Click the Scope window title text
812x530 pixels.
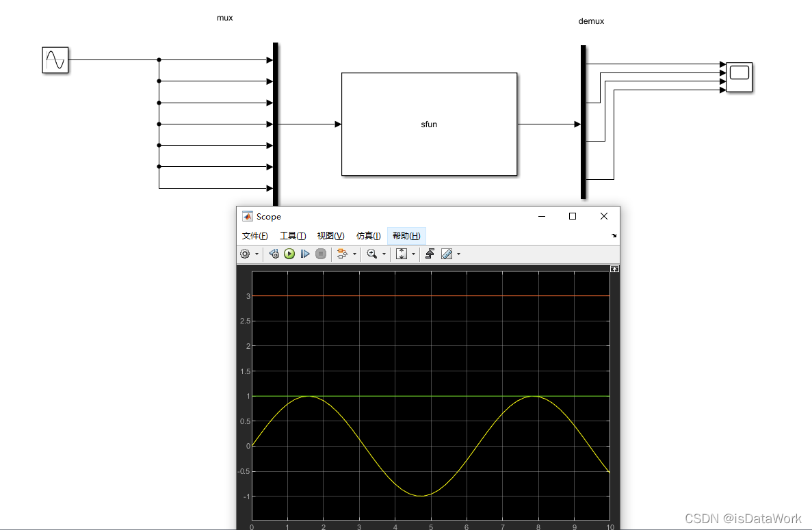(269, 217)
